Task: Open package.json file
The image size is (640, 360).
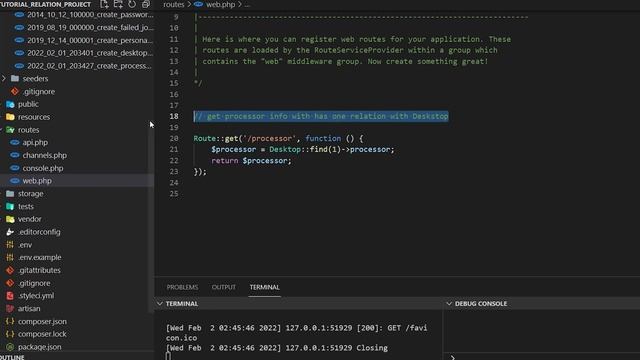Action: [x=40, y=347]
